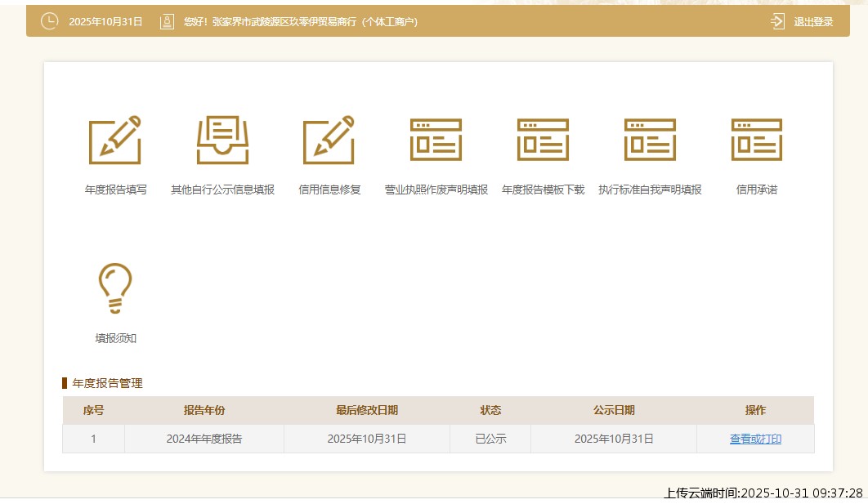Click the 年度报告模板下载 icon
The height and width of the screenshot is (504, 868).
coord(543,140)
